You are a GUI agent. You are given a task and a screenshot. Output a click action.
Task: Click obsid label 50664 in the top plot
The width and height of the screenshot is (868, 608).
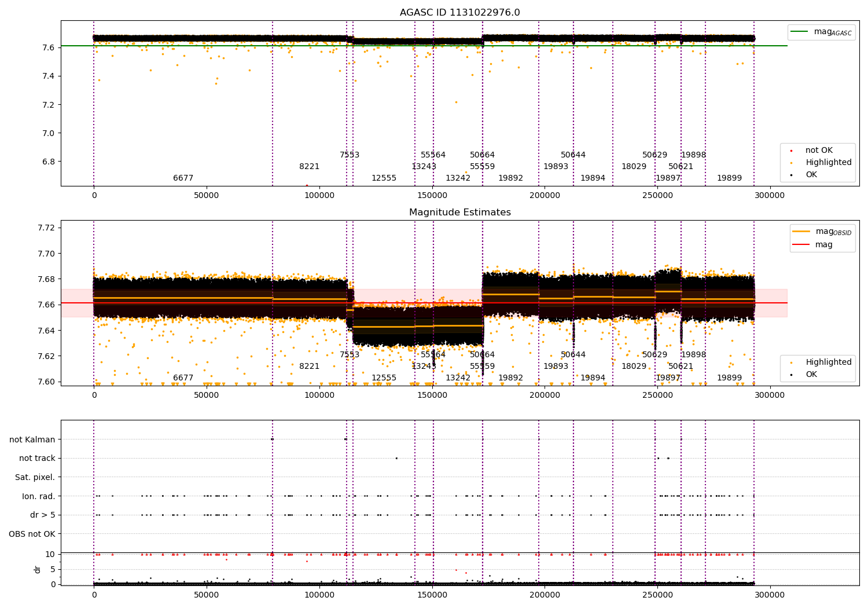[x=483, y=155]
